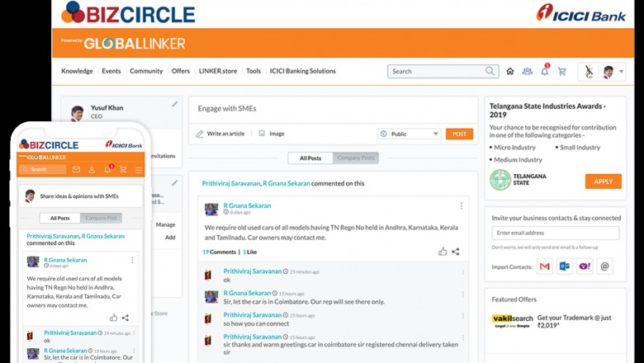
Task: Import contacts from Outlook
Action: 565,266
